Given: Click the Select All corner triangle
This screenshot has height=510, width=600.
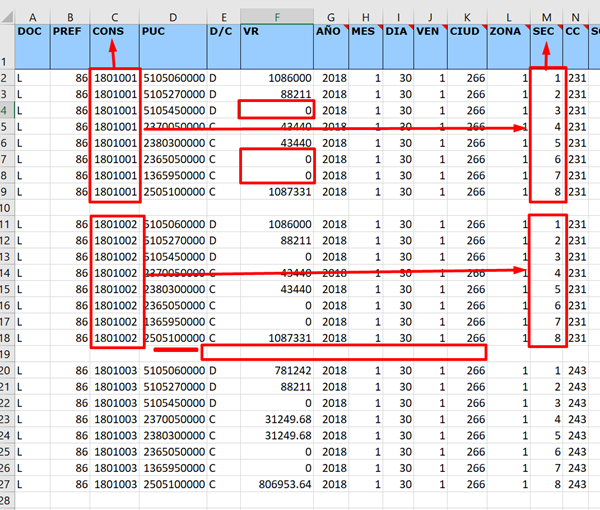Looking at the screenshot, I should 7,17.
